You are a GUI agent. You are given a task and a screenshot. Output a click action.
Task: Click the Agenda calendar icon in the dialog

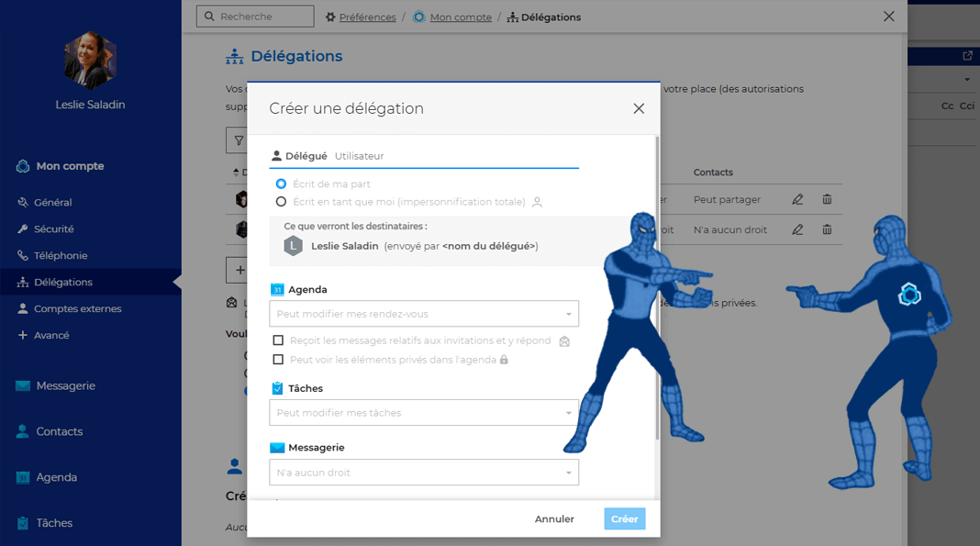[x=280, y=288]
